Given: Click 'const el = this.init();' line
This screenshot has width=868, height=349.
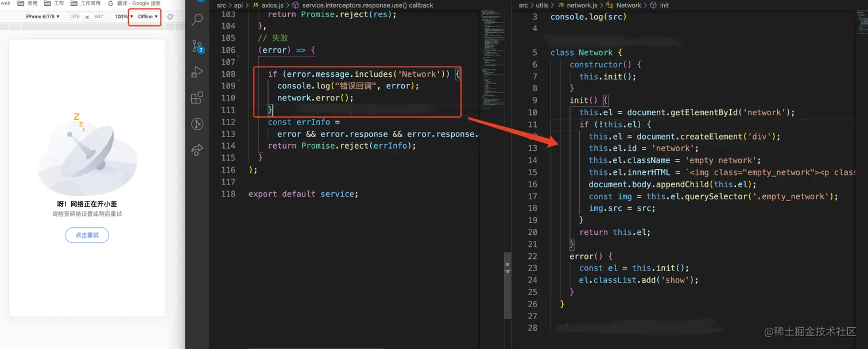Looking at the screenshot, I should pyautogui.click(x=634, y=268).
